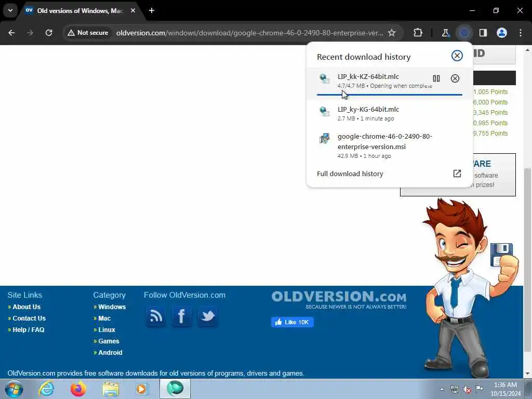Open the Linux category link
The height and width of the screenshot is (399, 532).
point(107,330)
